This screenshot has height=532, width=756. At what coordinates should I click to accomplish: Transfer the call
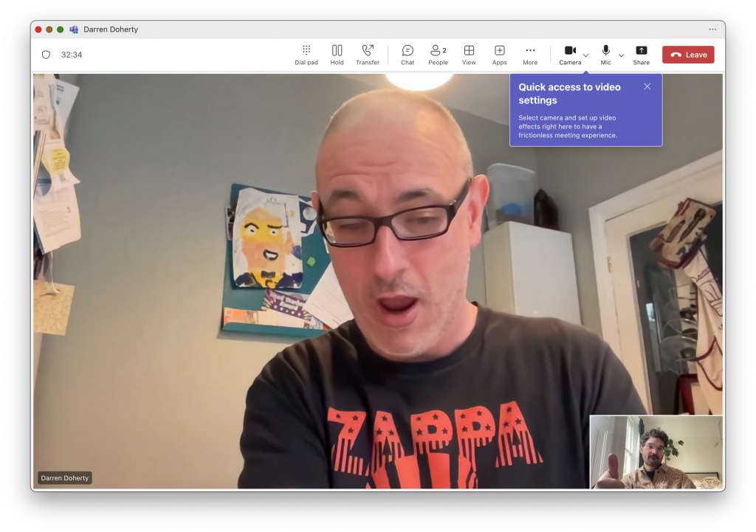coord(368,55)
